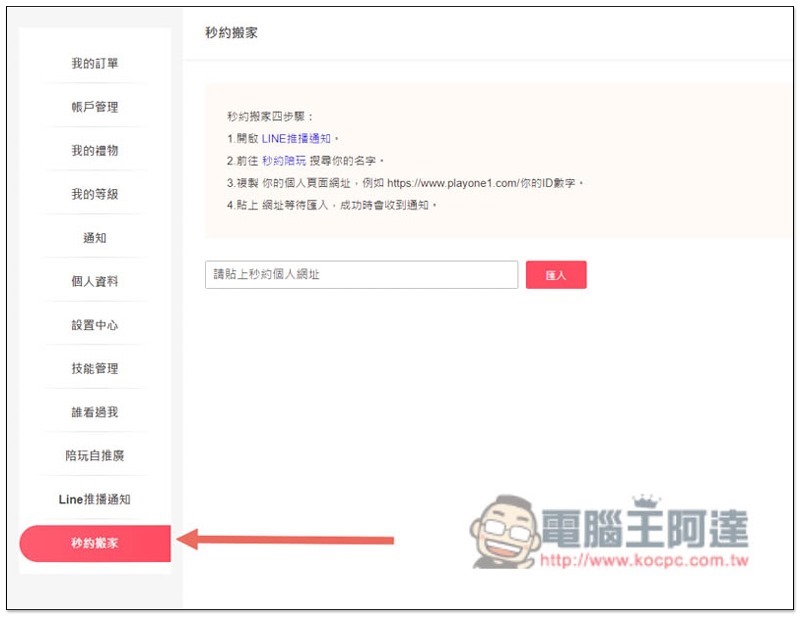Open 技能管理 section
Image resolution: width=800 pixels, height=617 pixels.
pos(95,368)
